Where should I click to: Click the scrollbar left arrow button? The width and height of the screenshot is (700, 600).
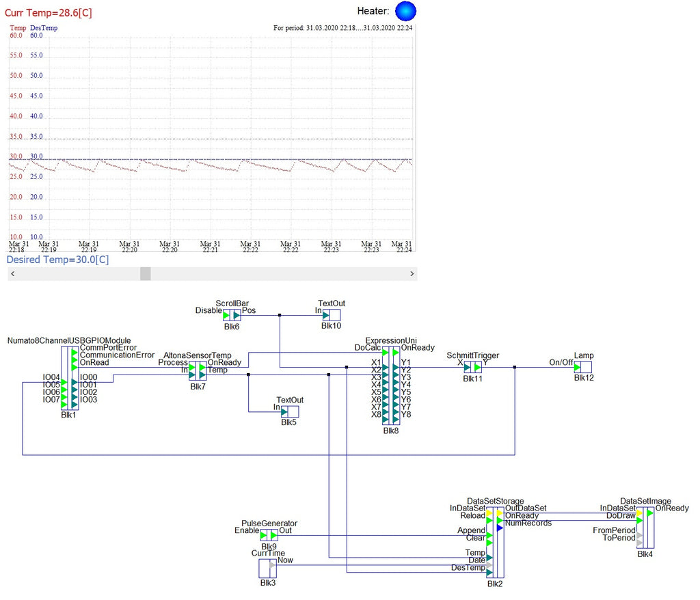click(x=13, y=273)
